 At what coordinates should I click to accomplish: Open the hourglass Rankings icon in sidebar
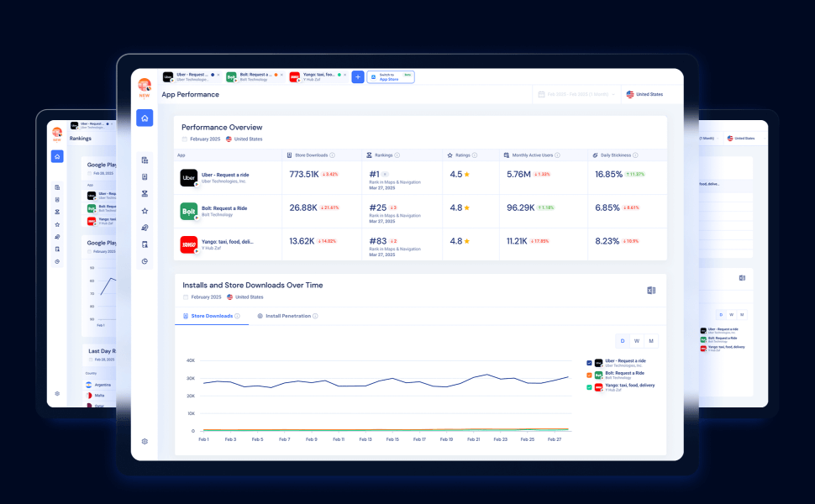coord(145,194)
